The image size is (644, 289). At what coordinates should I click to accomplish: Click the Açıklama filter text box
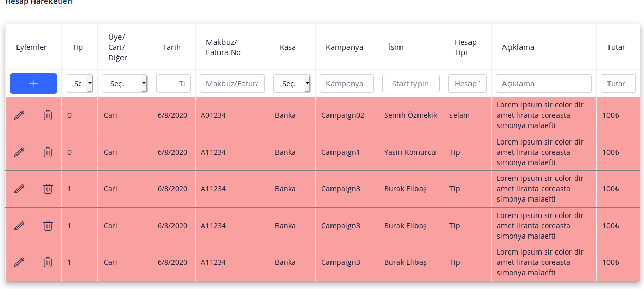click(x=544, y=83)
